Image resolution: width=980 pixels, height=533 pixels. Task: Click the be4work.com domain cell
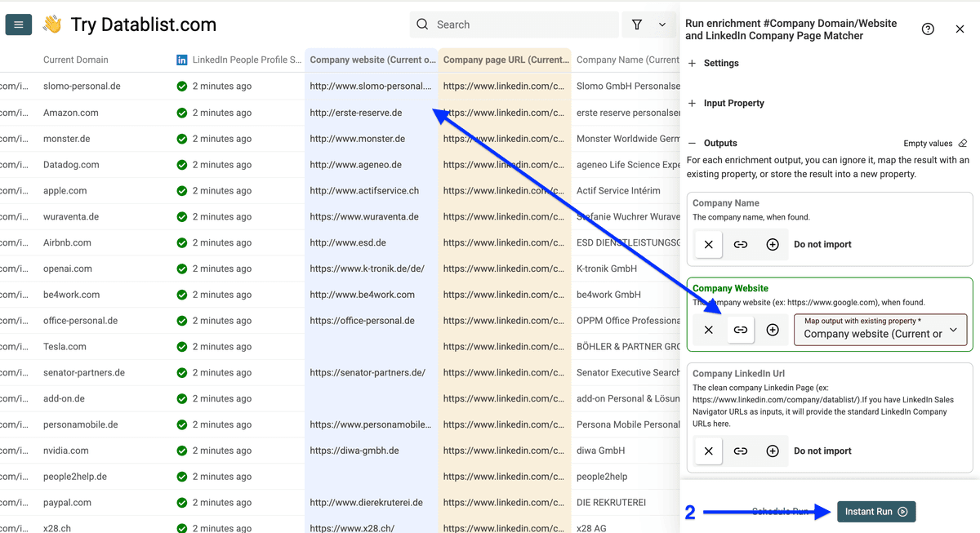point(72,295)
